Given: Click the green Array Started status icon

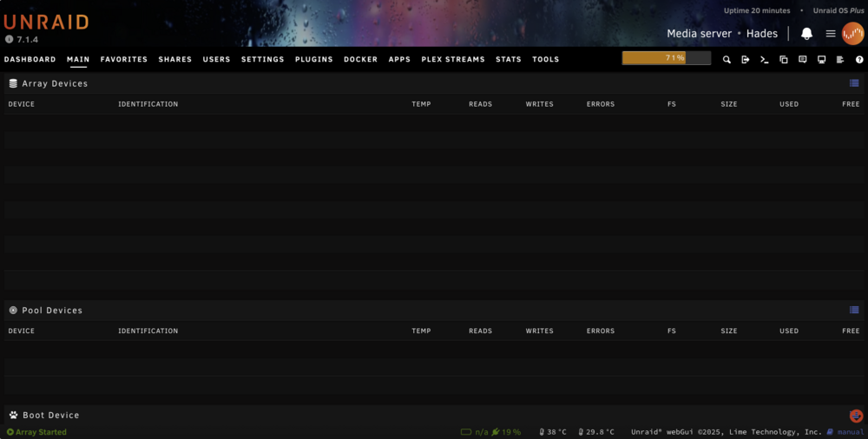Looking at the screenshot, I should click(x=10, y=432).
